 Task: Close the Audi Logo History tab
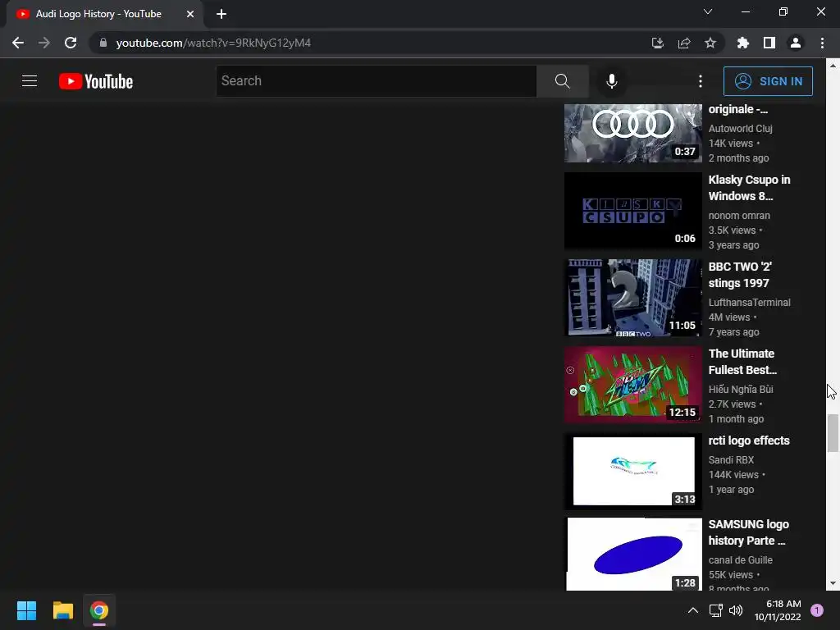point(190,14)
